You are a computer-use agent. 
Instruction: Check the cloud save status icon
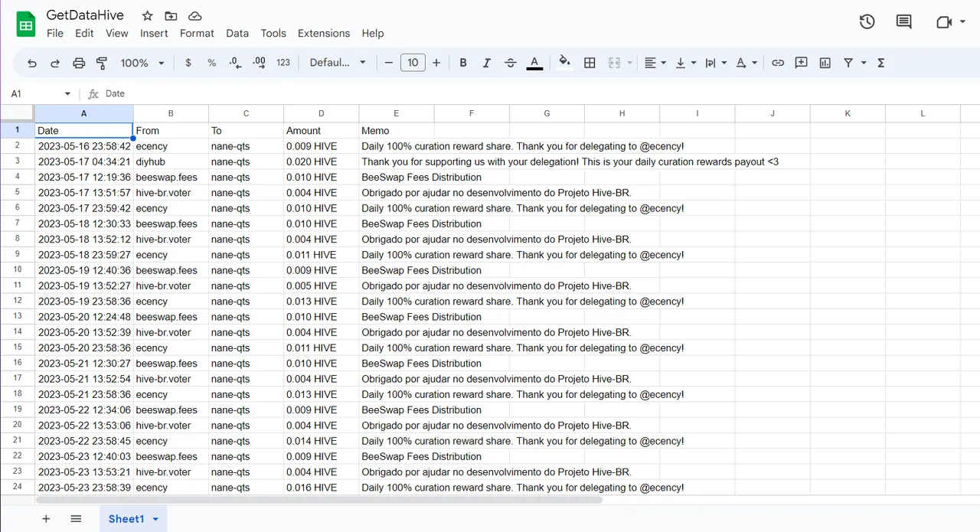pos(194,15)
